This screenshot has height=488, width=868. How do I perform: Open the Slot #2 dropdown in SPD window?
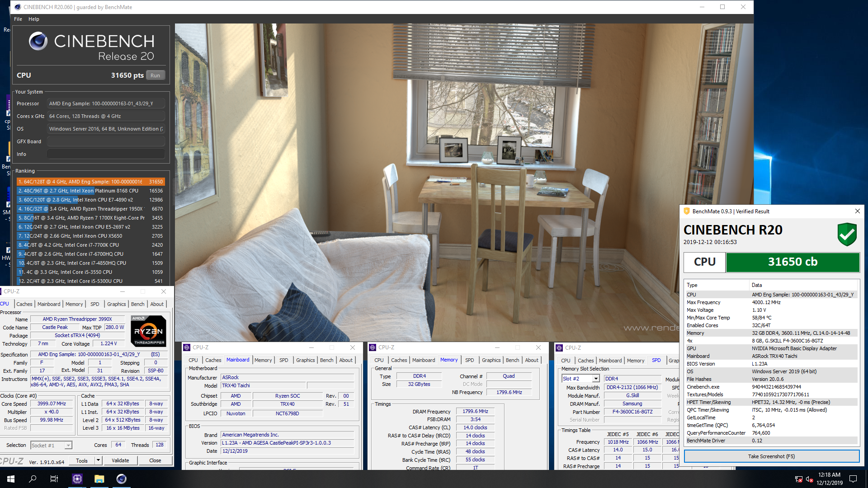pos(596,379)
